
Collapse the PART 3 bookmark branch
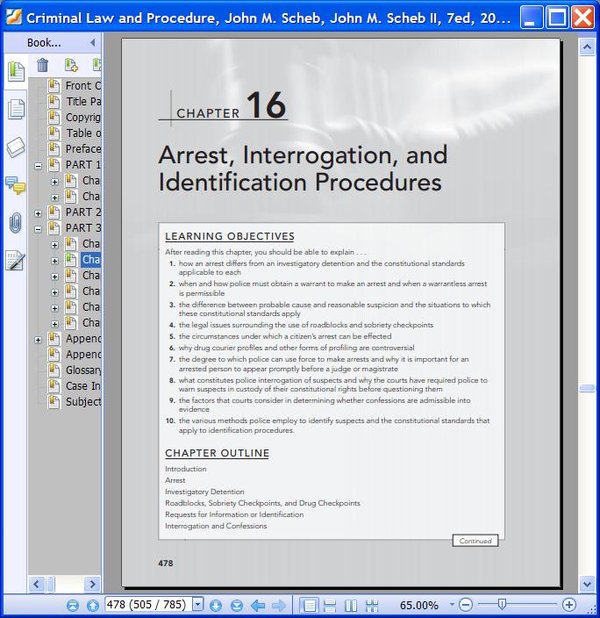[38, 229]
